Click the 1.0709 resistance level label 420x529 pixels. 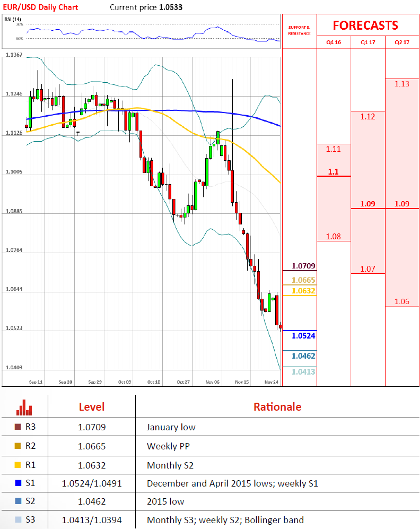pos(303,266)
